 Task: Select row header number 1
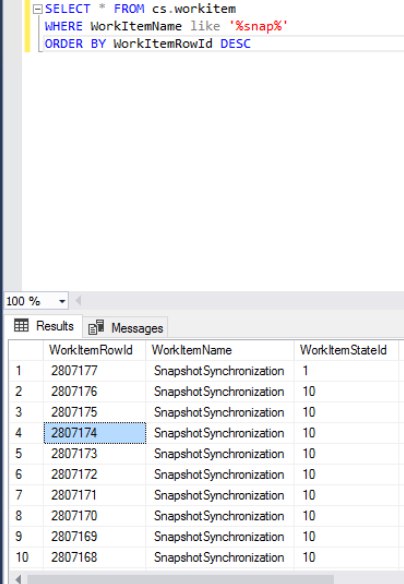point(26,371)
